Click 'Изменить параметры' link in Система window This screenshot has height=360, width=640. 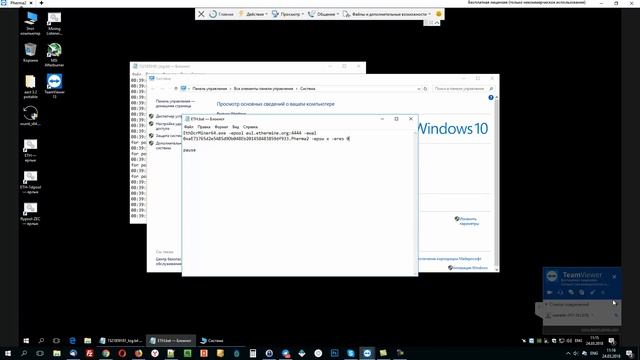469,221
